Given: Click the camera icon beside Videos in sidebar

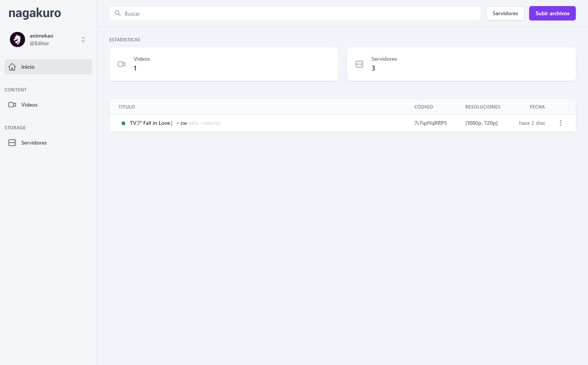Looking at the screenshot, I should pos(12,105).
